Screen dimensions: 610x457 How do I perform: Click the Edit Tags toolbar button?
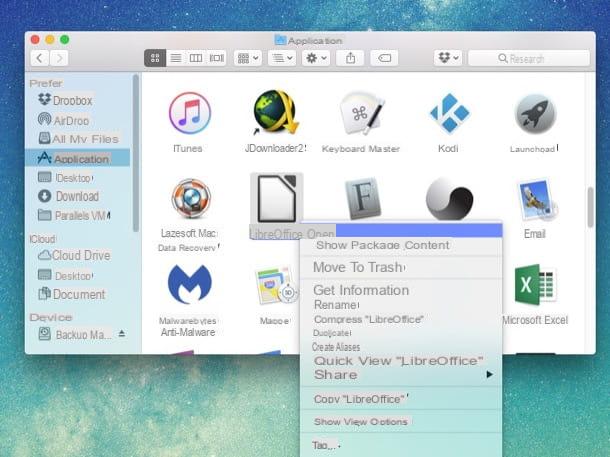click(384, 58)
